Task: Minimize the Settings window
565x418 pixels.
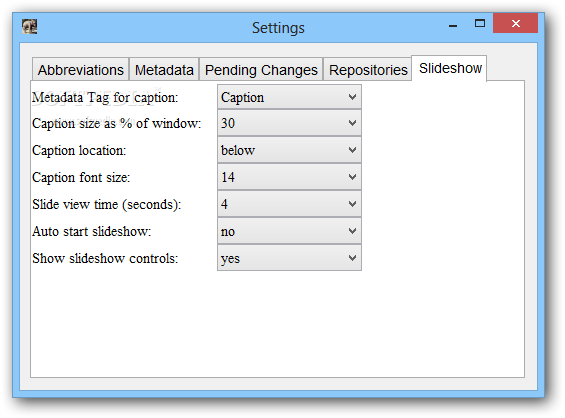Action: [x=453, y=25]
